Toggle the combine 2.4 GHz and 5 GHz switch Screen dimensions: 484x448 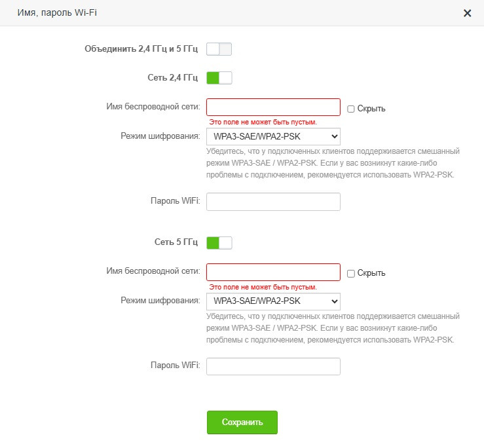(219, 49)
